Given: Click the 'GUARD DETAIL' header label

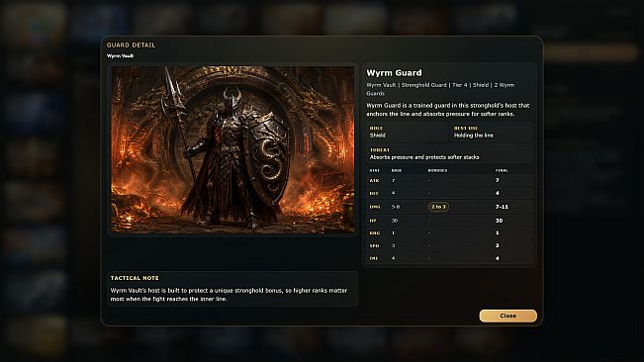Looking at the screenshot, I should [x=131, y=45].
